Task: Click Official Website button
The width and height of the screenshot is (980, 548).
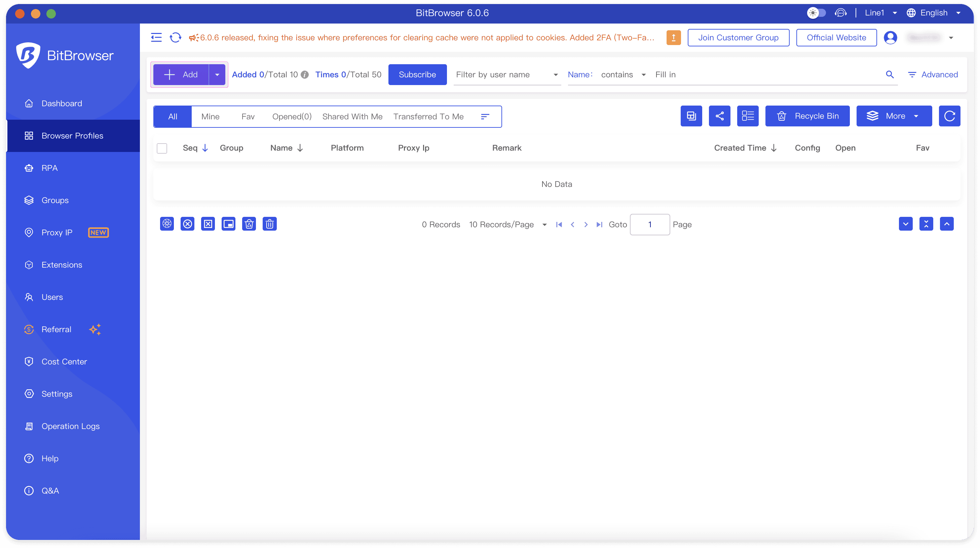Action: pyautogui.click(x=836, y=38)
